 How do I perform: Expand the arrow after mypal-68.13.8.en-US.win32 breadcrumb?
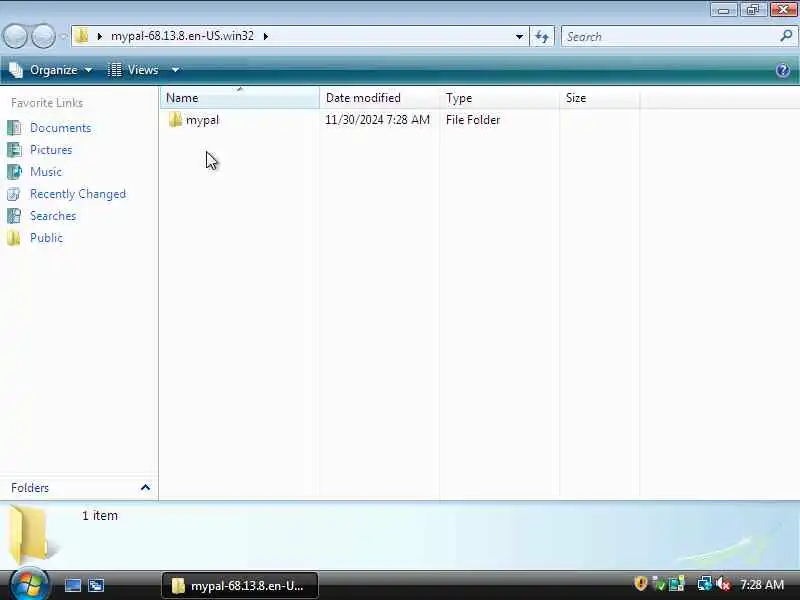[x=266, y=36]
